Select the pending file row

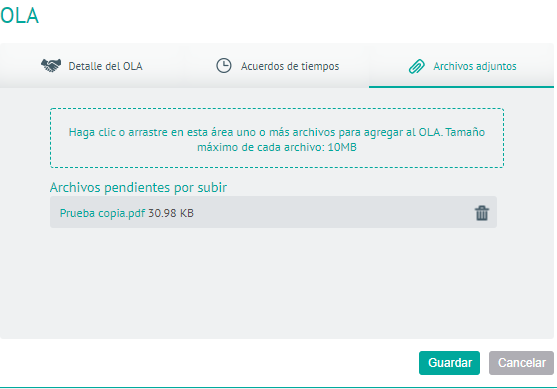(x=273, y=212)
